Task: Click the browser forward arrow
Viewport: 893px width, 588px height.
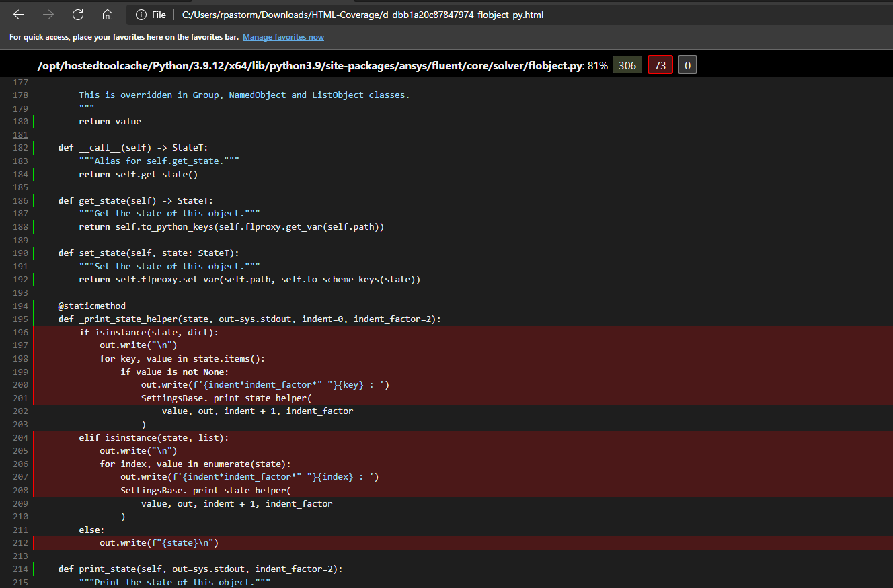Action: (x=48, y=15)
